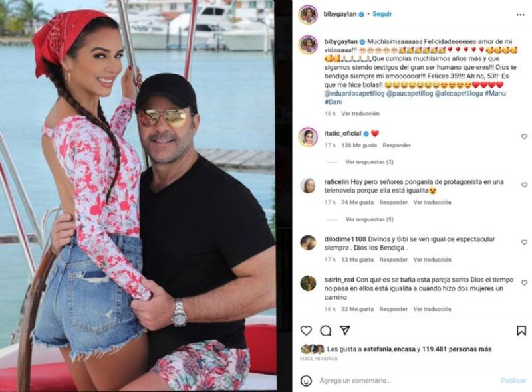Open bibygaytan profile picture in header
The image size is (532, 392).
tap(308, 15)
